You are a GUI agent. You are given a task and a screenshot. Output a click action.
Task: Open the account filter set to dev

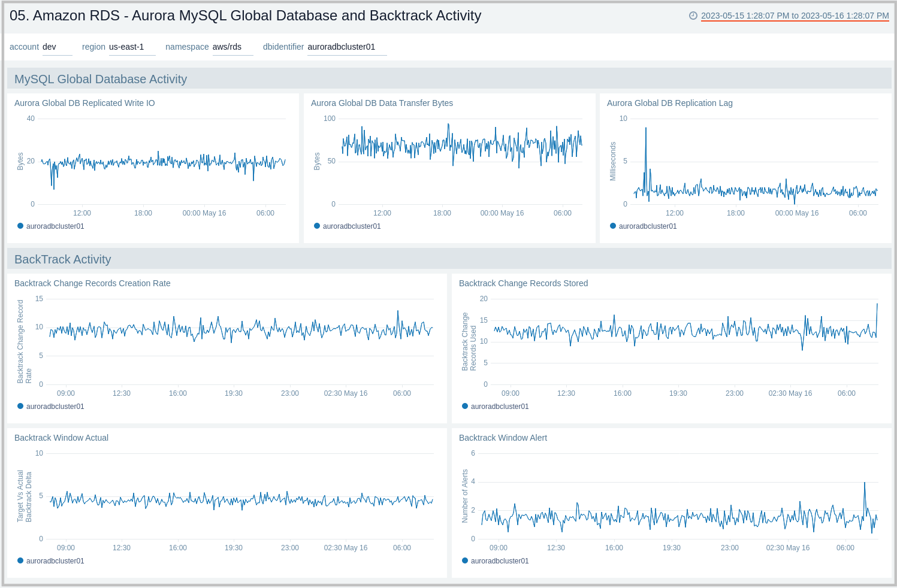57,47
